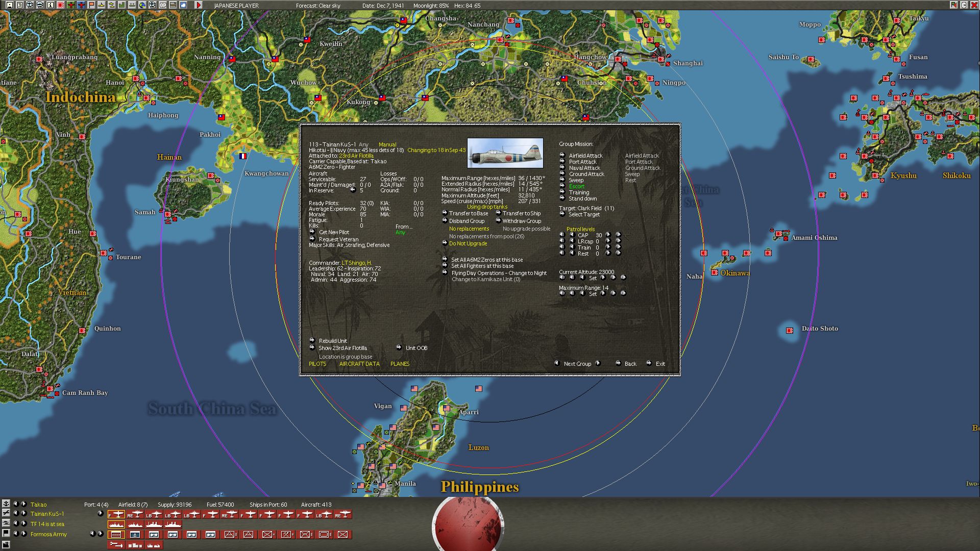
Task: Click the wrench-shaped icon below Formosa Army row
Action: coord(116,545)
